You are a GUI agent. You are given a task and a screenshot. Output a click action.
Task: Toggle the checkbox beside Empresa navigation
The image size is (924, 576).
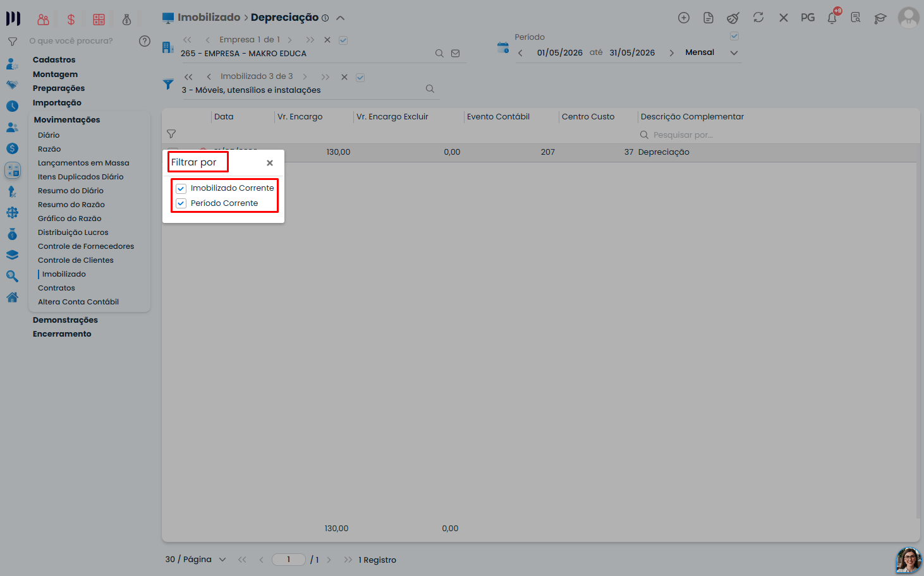[343, 40]
